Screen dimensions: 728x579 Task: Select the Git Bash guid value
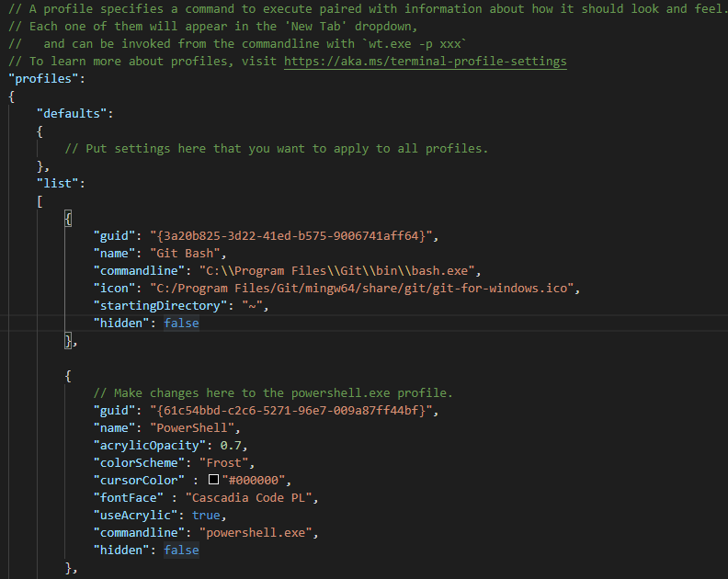pos(290,236)
